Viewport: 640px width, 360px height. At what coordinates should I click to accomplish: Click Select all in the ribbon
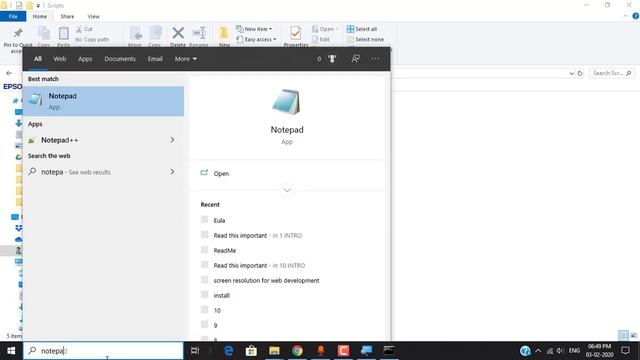(362, 29)
